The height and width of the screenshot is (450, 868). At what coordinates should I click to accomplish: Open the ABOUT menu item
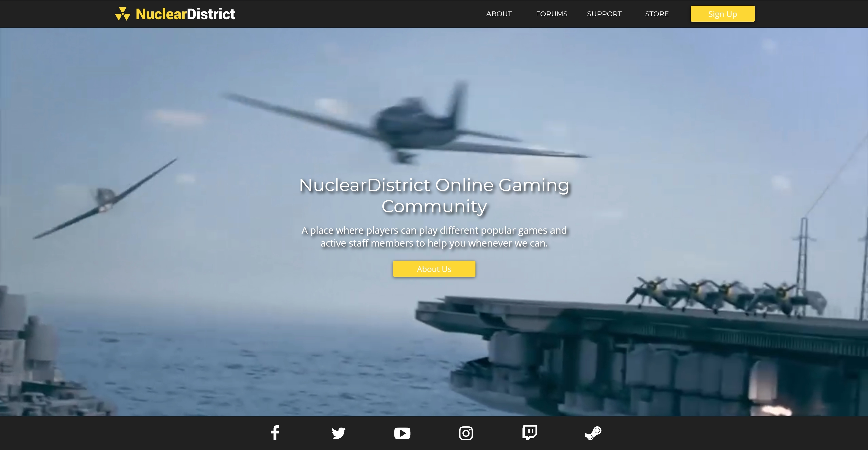tap(499, 14)
